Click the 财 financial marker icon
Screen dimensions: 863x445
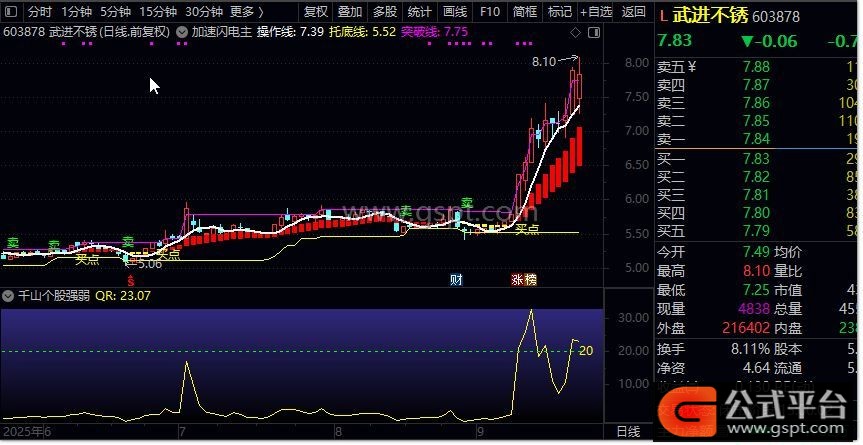(x=456, y=280)
